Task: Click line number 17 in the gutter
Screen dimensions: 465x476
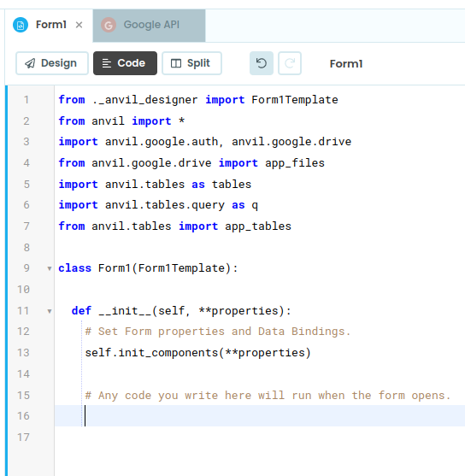Action: click(x=23, y=438)
